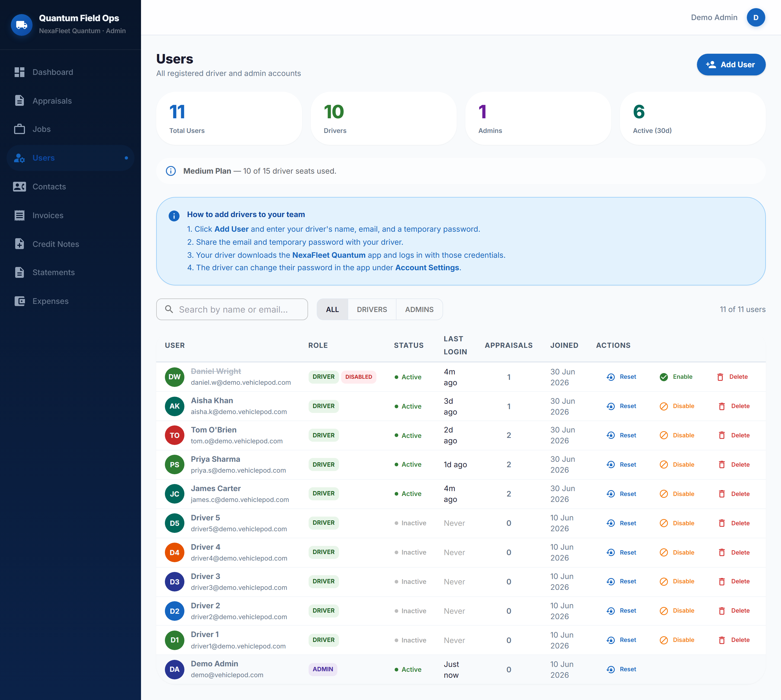Click the Quantum Field Ops truck logo
This screenshot has height=700, width=781.
click(x=21, y=25)
